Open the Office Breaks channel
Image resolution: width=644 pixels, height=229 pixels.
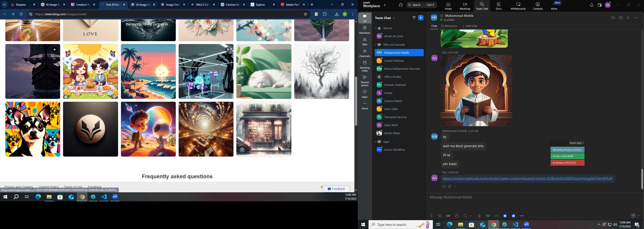(399, 77)
